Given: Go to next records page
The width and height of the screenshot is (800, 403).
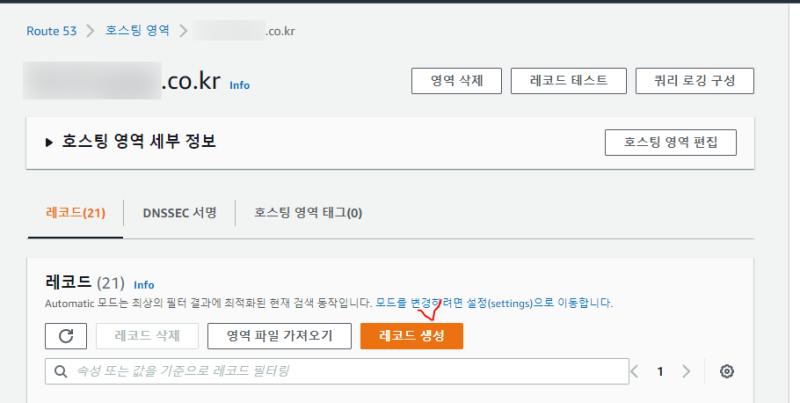Looking at the screenshot, I should click(686, 371).
